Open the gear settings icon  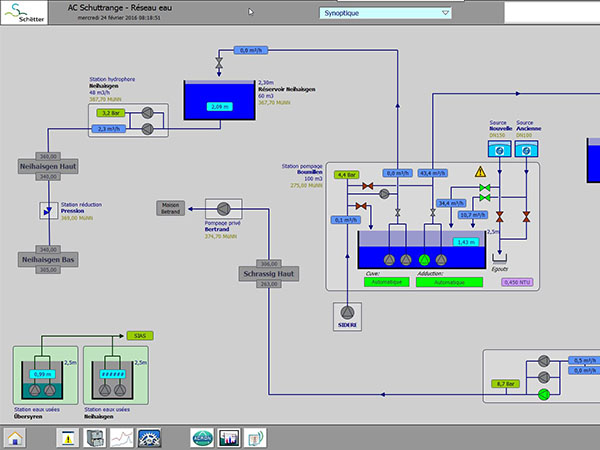[x=148, y=438]
